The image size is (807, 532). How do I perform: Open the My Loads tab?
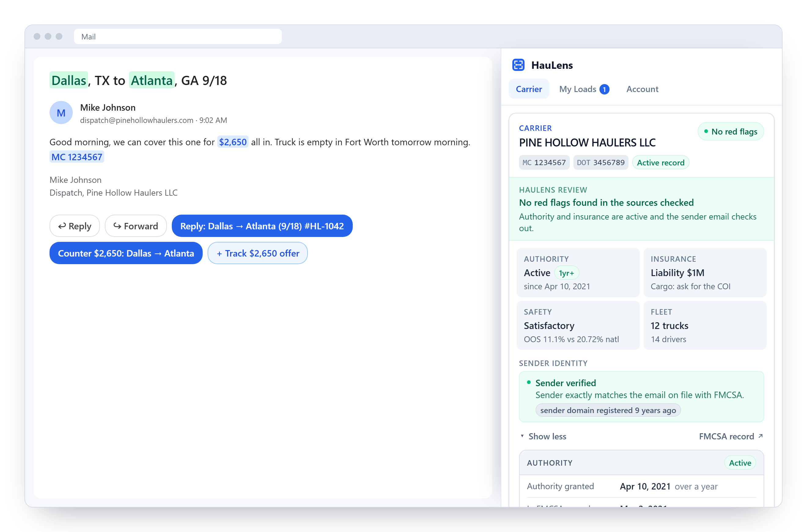(x=584, y=89)
